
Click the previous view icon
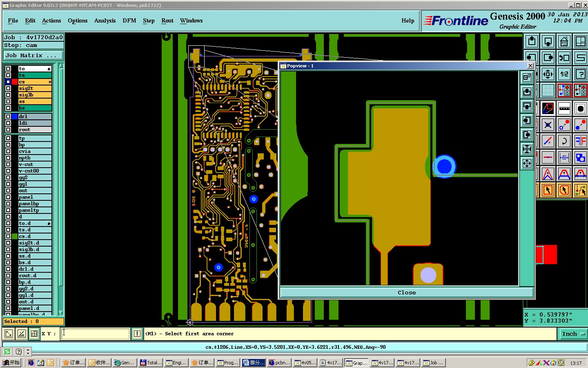pos(564,58)
